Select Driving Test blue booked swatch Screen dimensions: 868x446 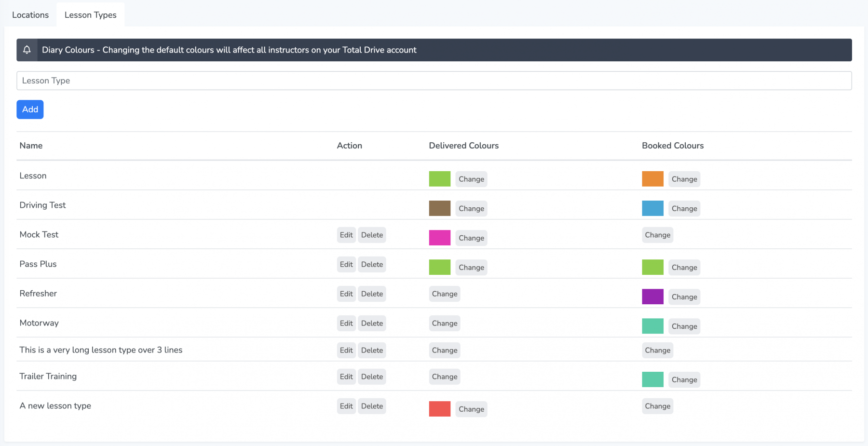pos(652,208)
